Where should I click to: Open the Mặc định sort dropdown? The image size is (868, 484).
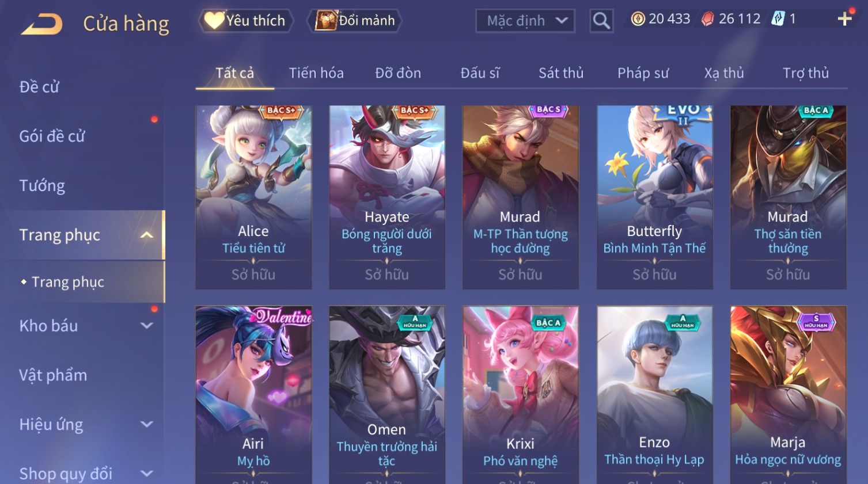tap(525, 21)
